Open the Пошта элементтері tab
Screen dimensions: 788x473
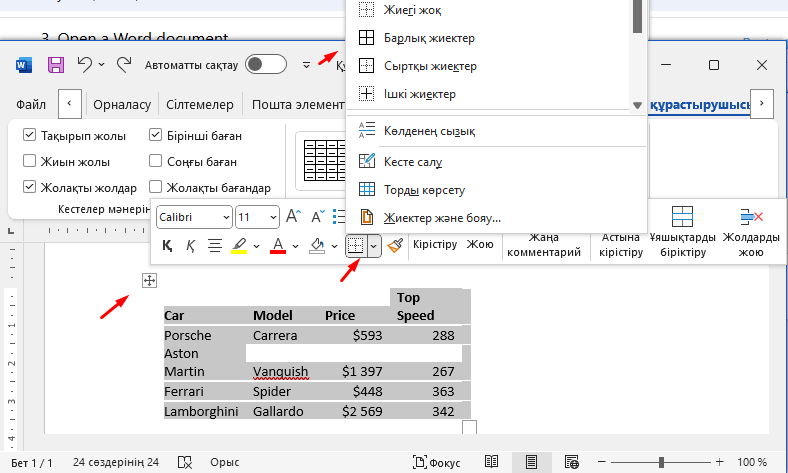coord(298,105)
